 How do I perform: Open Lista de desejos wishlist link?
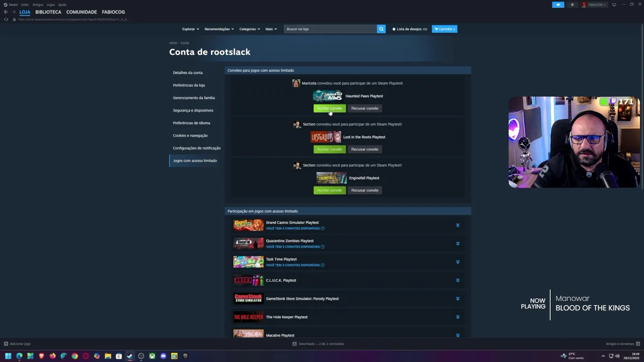tap(410, 29)
